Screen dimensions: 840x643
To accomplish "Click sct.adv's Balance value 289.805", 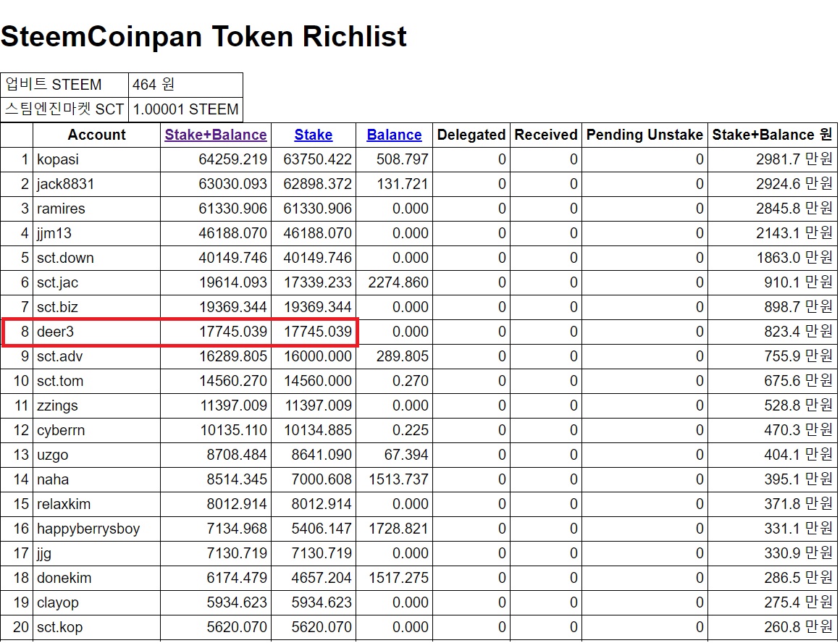I will (x=402, y=356).
